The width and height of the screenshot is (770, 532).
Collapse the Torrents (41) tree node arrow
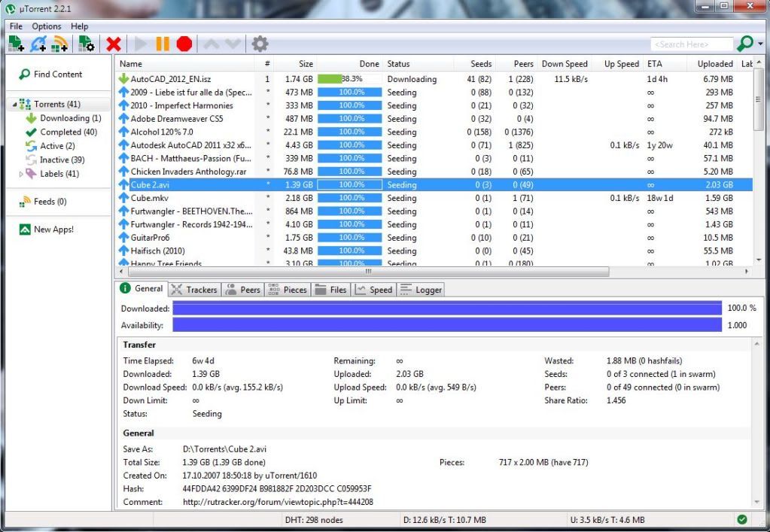[14, 105]
